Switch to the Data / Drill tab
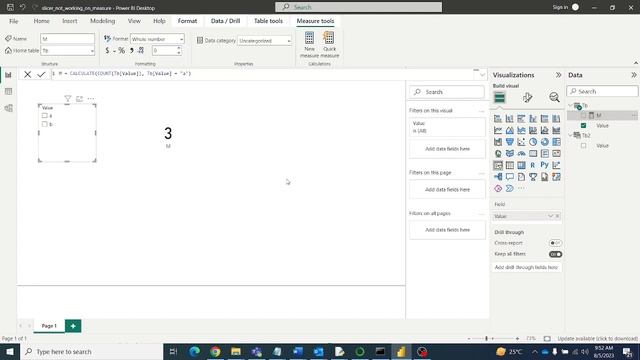 pos(225,21)
